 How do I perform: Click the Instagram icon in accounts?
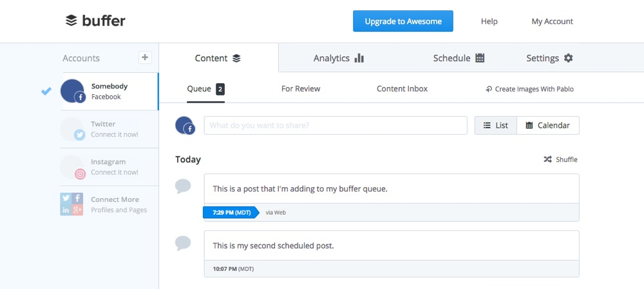tap(80, 174)
